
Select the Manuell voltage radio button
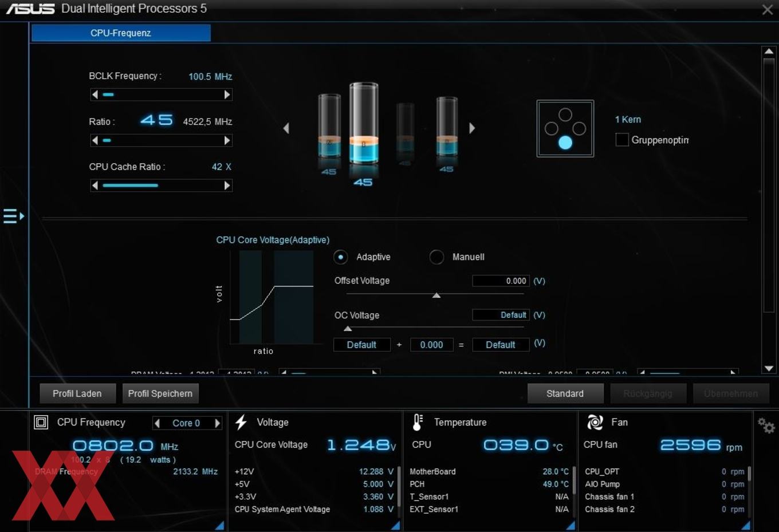click(436, 257)
